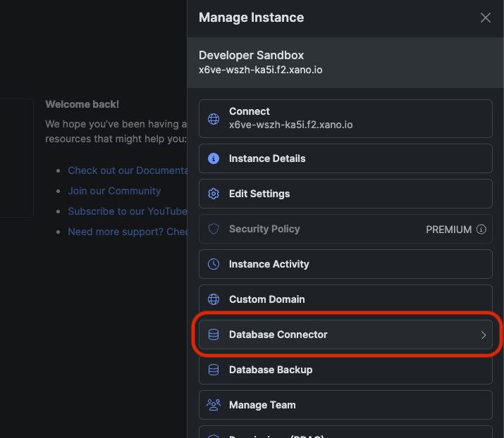Open the Join our Community link
504x438 pixels.
(x=114, y=191)
